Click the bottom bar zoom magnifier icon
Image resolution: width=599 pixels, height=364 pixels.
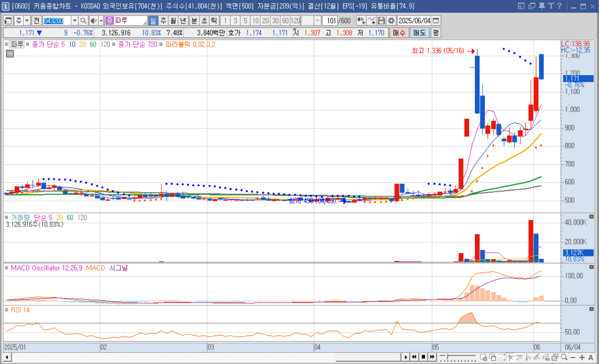tap(564, 357)
